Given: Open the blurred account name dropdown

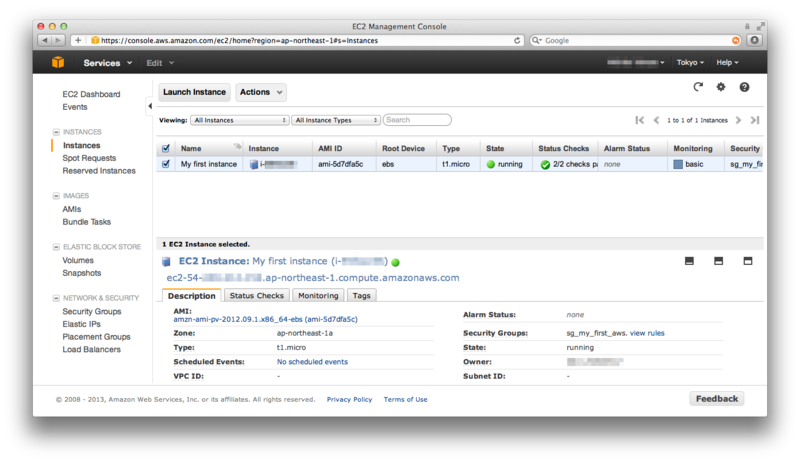Looking at the screenshot, I should click(636, 62).
